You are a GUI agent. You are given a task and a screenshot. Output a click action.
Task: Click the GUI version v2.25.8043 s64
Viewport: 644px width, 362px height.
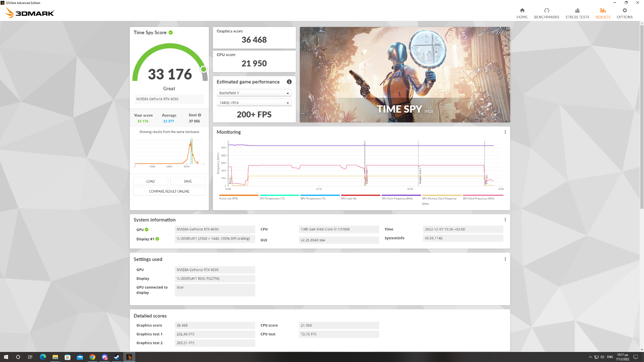click(x=339, y=240)
